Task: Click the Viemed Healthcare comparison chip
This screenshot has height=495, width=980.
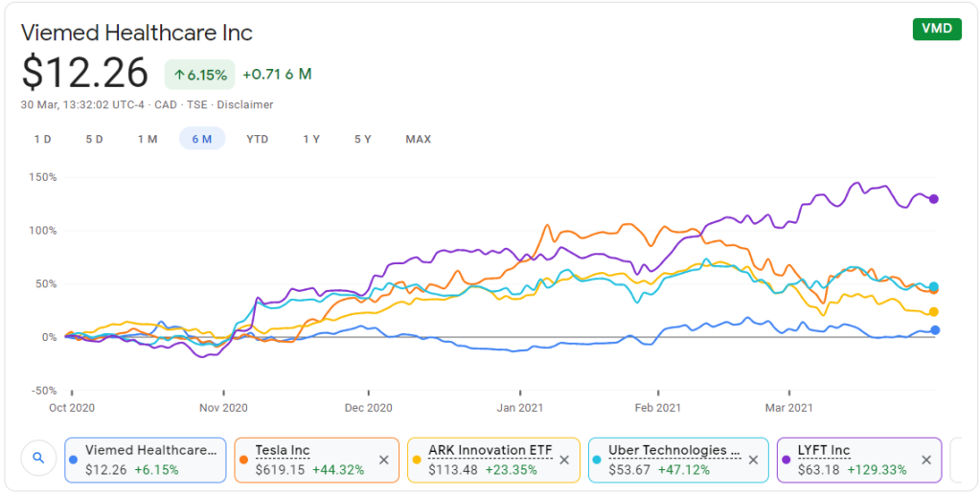Action: (145, 460)
